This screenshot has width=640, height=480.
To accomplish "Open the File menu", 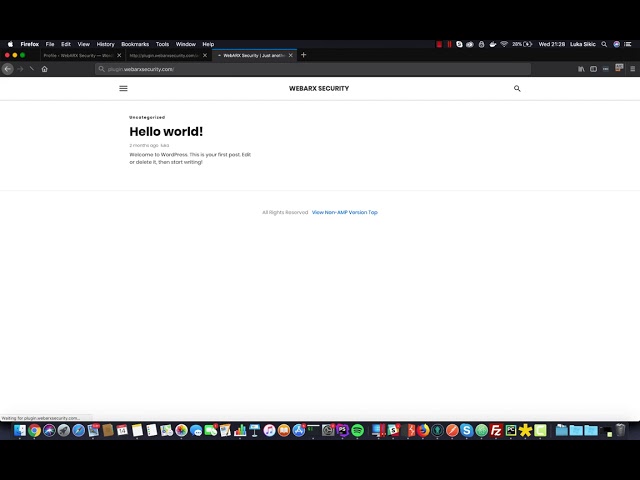I will click(x=50, y=44).
